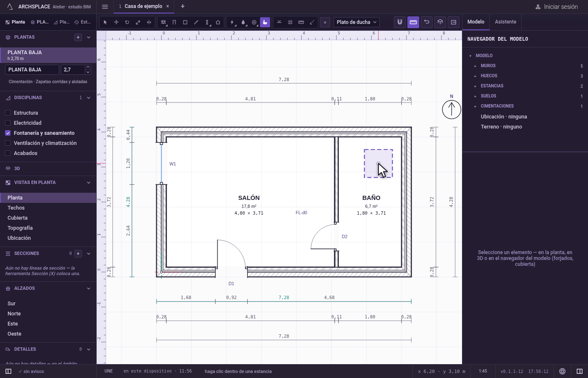Uncheck Fontanería y saneamiento
The height and width of the screenshot is (378, 588).
(x=8, y=133)
